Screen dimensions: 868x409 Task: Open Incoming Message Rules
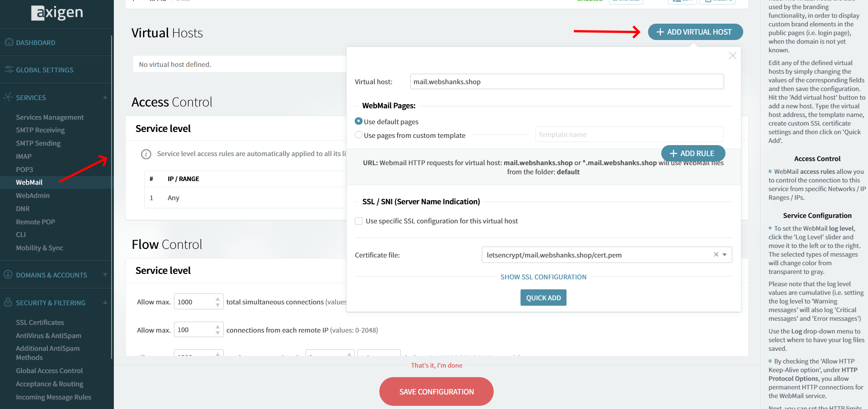click(54, 397)
